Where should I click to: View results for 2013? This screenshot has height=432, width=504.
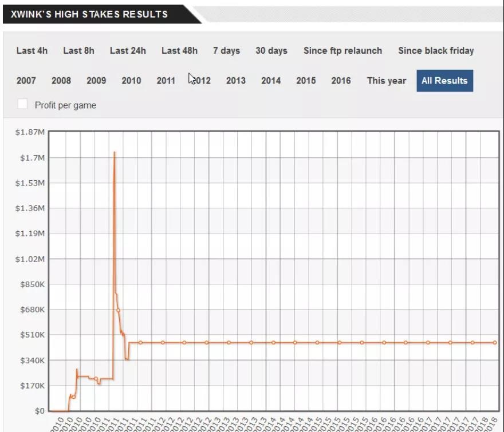(x=235, y=81)
